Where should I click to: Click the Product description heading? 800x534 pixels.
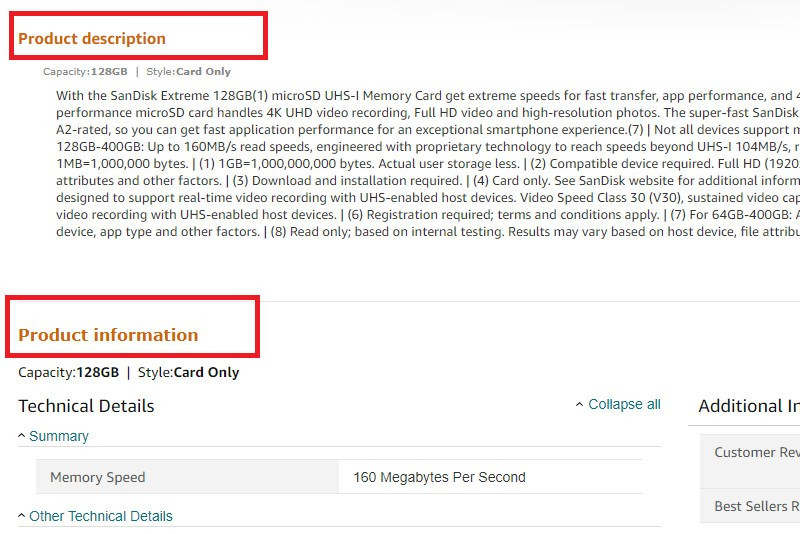pyautogui.click(x=92, y=39)
